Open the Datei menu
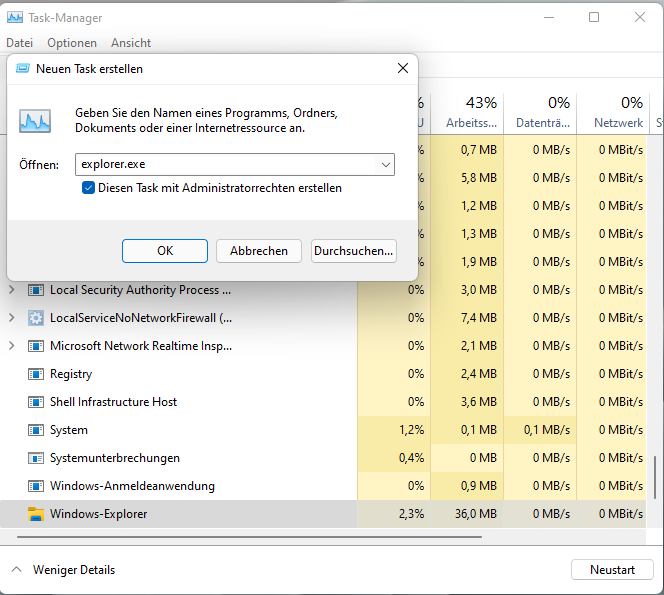The width and height of the screenshot is (664, 595). coord(19,43)
